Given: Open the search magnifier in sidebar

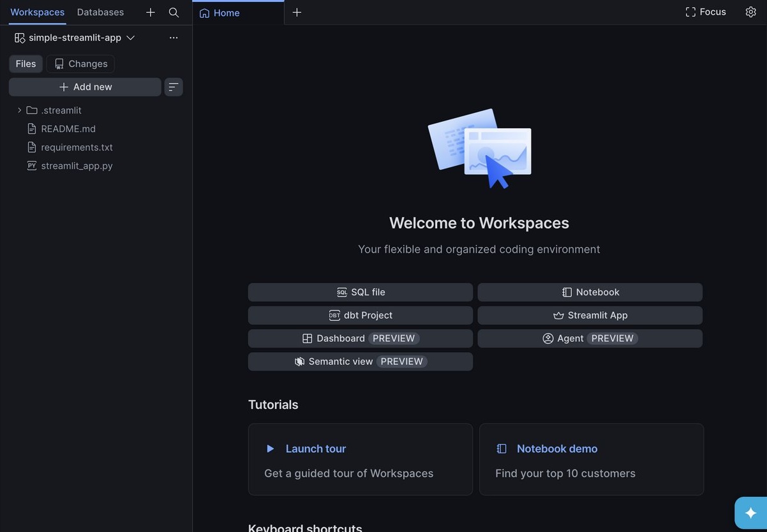Looking at the screenshot, I should click(x=174, y=12).
